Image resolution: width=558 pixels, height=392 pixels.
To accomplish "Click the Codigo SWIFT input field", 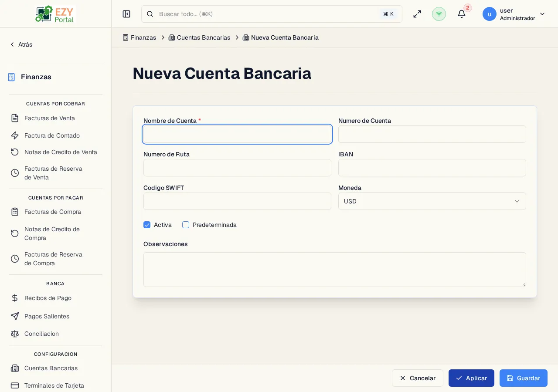I will coord(237,201).
